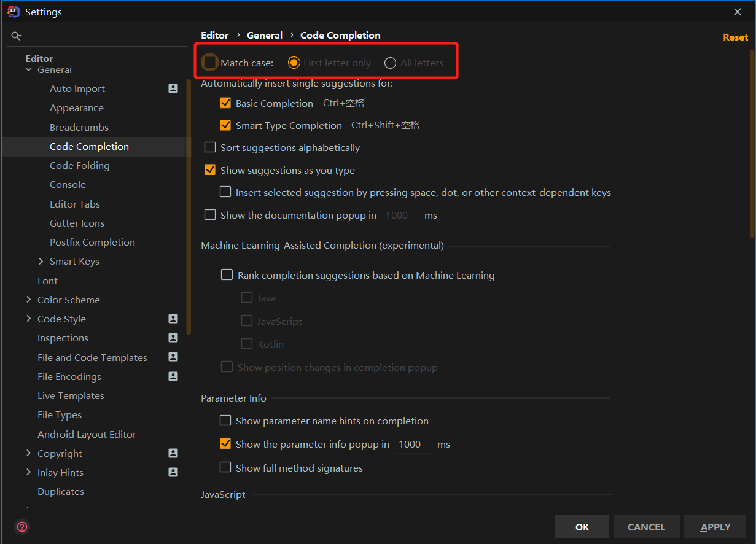Select the First letter only radio button
756x544 pixels.
(294, 63)
